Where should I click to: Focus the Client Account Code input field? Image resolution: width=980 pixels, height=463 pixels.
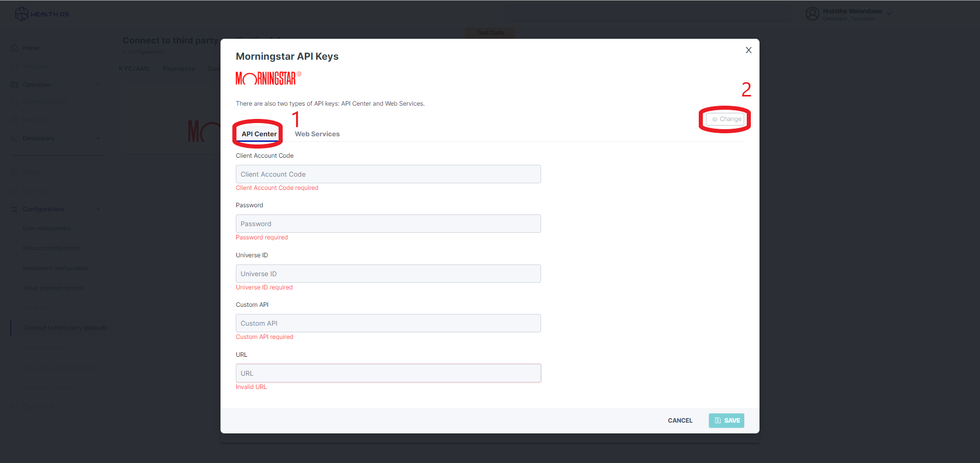[388, 174]
